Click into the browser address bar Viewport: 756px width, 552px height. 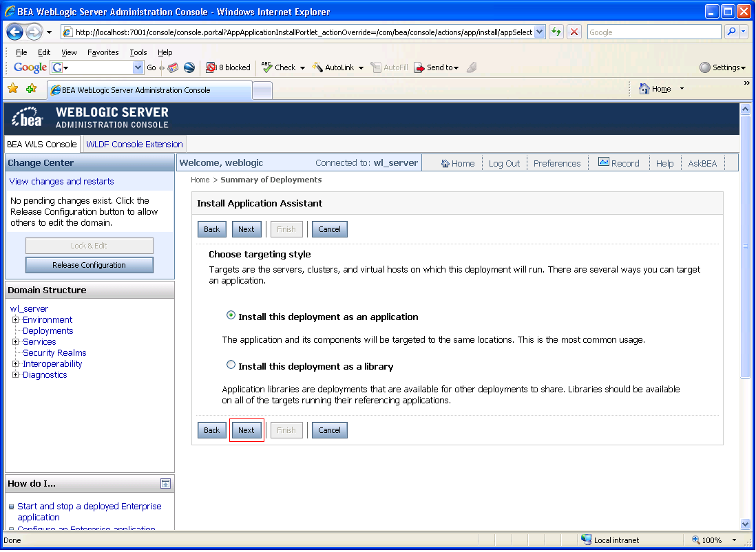[304, 32]
